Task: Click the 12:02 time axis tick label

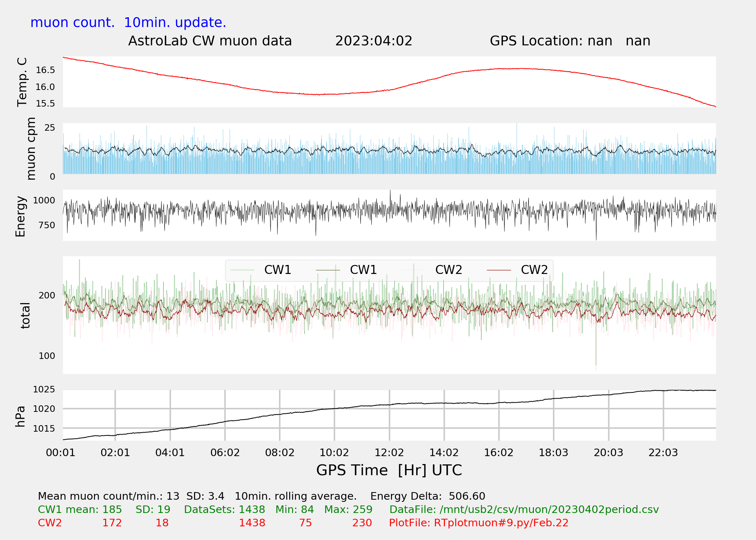Action: [x=389, y=453]
